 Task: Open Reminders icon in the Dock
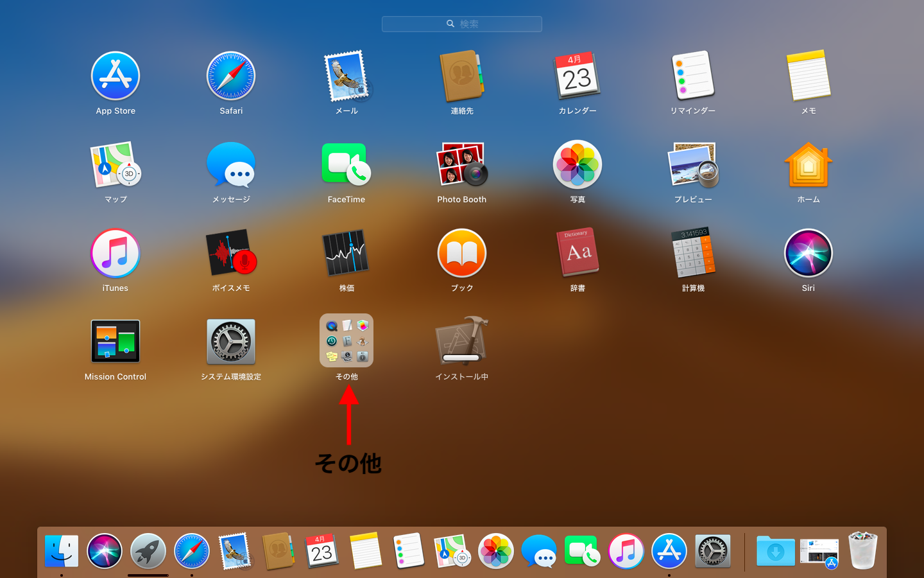409,551
